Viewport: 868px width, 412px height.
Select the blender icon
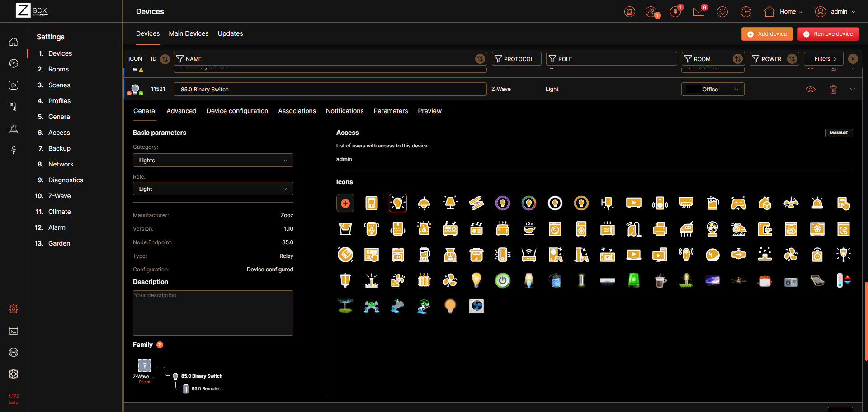coord(424,255)
